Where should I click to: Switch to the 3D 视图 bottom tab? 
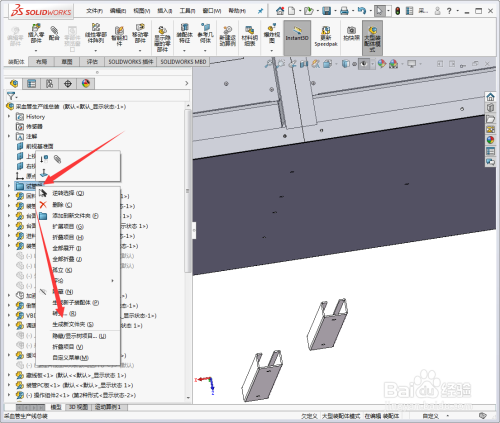pos(78,407)
